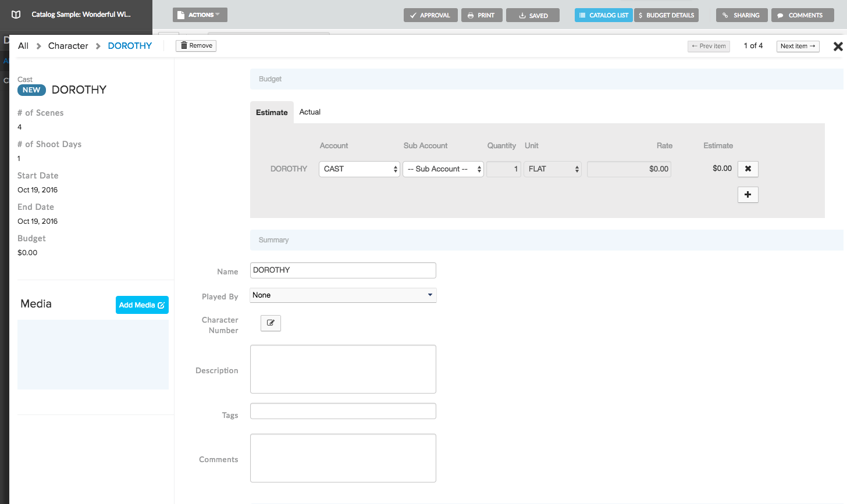
Task: Click the '1 of 4' item counter
Action: pos(753,45)
